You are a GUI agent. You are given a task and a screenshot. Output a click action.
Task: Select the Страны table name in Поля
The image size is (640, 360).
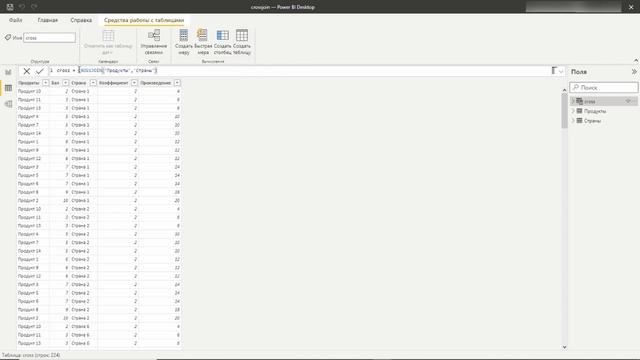(592, 121)
